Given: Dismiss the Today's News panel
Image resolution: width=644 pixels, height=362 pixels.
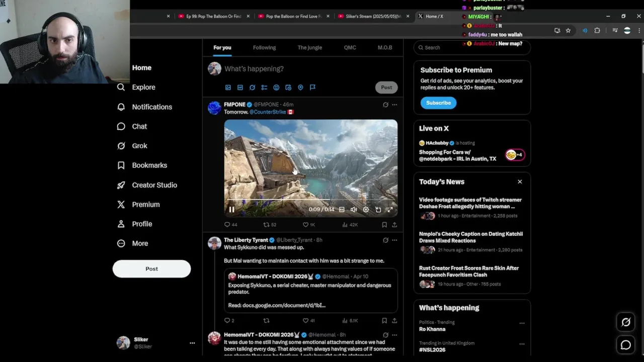Looking at the screenshot, I should (520, 182).
